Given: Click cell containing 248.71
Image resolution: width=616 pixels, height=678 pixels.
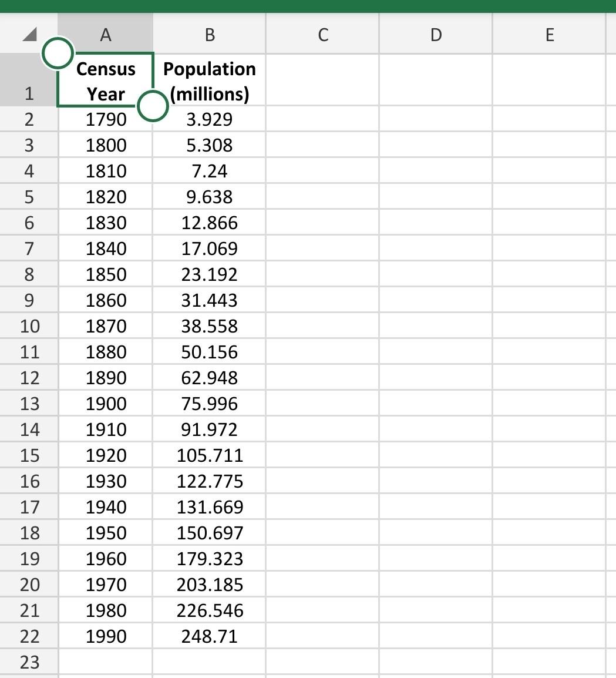Looking at the screenshot, I should point(209,636).
